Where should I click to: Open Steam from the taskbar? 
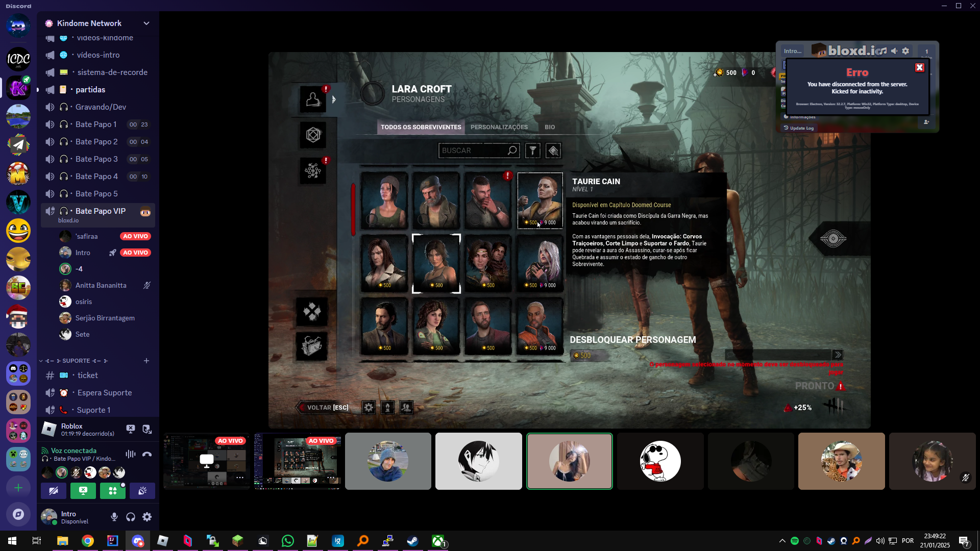(413, 541)
